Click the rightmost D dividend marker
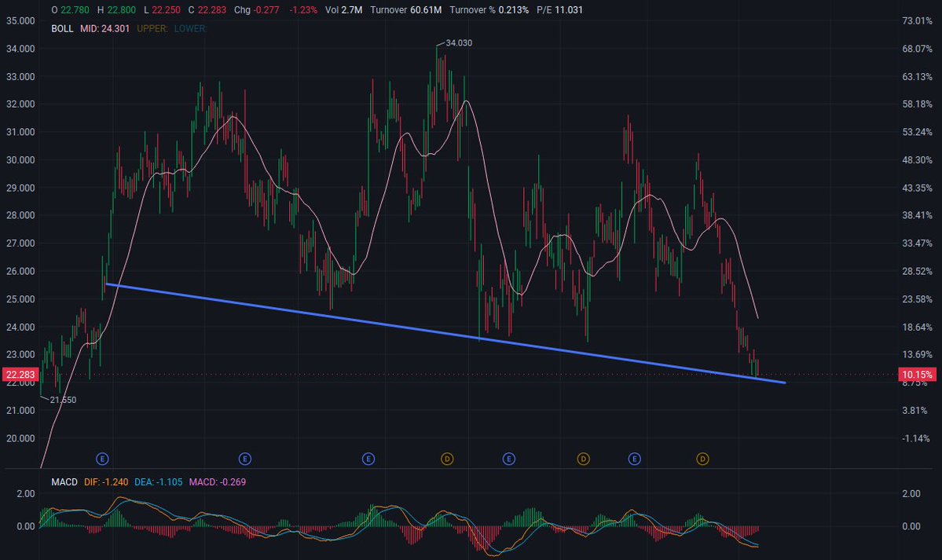 pos(702,459)
